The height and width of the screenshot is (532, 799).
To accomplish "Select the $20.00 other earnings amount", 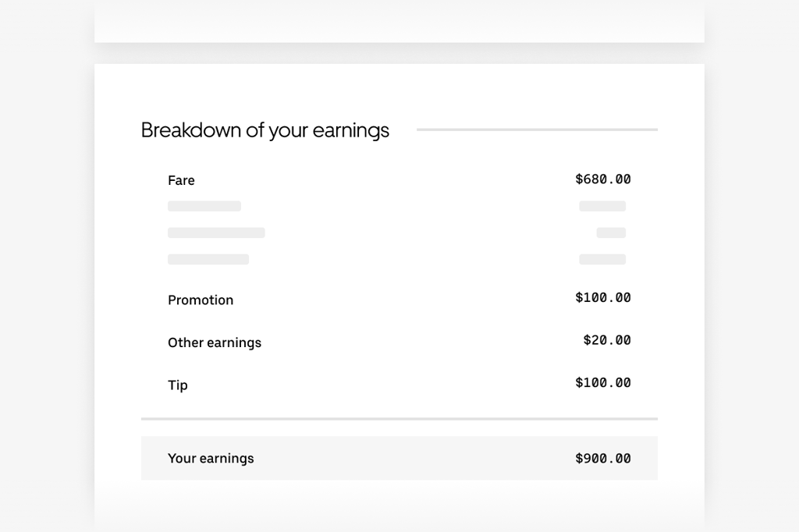I will point(607,340).
